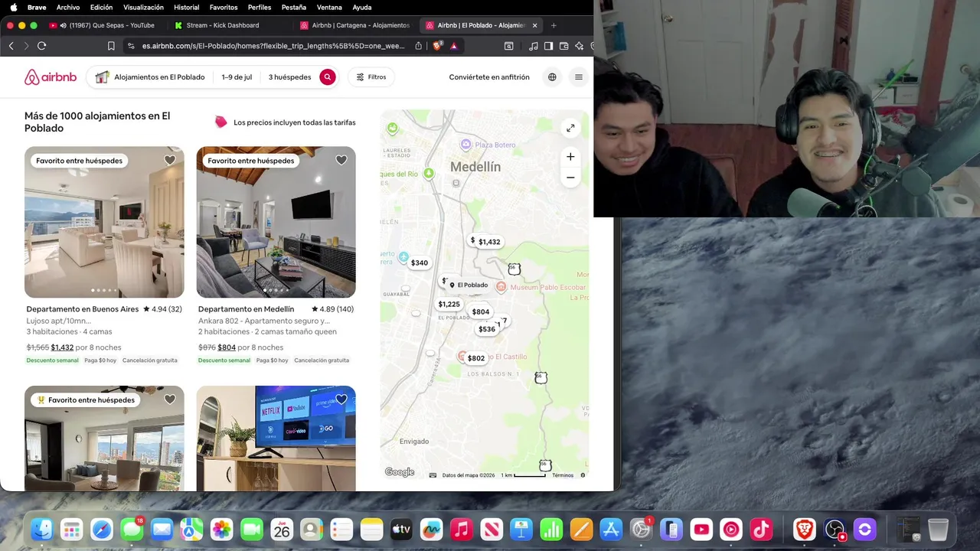The image size is (980, 551).
Task: Open Trash in the dock
Action: [x=938, y=530]
